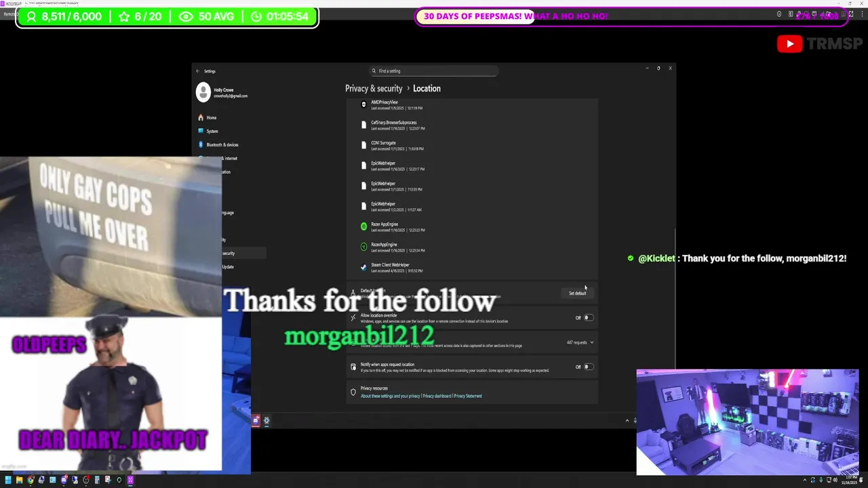The image size is (868, 488).
Task: Click Privacy & security in the breadcrumb
Action: 374,89
